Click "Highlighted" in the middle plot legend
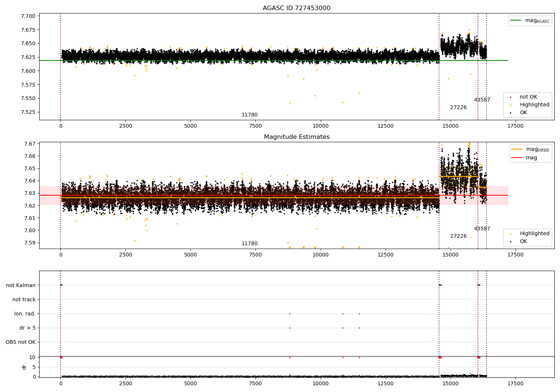 coord(534,234)
